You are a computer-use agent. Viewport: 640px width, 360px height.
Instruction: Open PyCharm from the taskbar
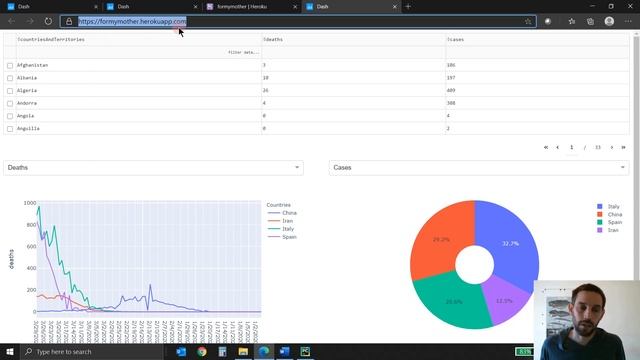click(x=305, y=351)
